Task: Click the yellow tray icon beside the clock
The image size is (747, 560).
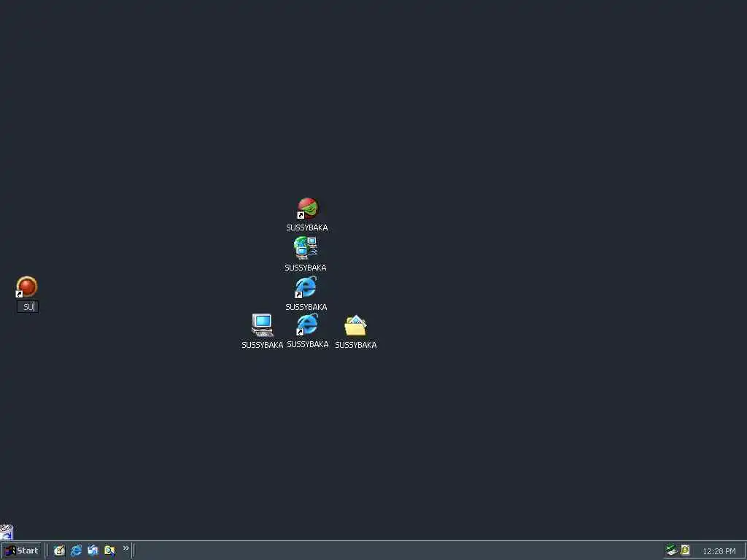Action: point(685,550)
